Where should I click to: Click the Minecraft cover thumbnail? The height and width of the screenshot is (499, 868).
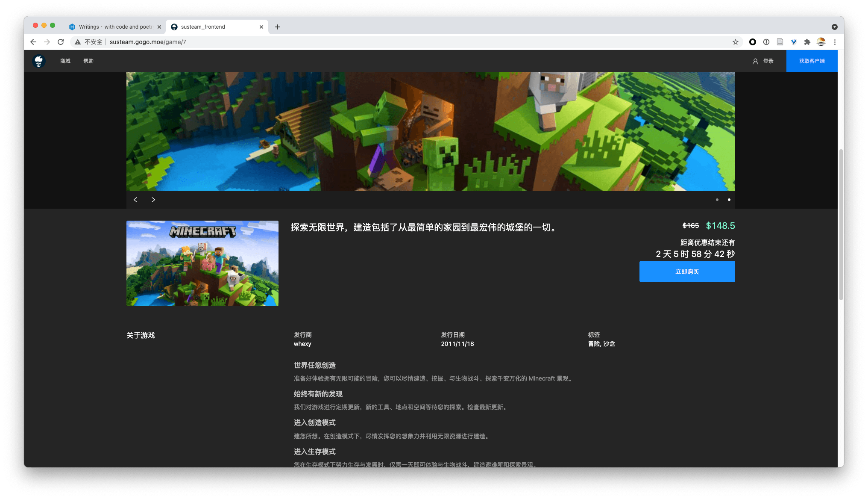point(202,263)
